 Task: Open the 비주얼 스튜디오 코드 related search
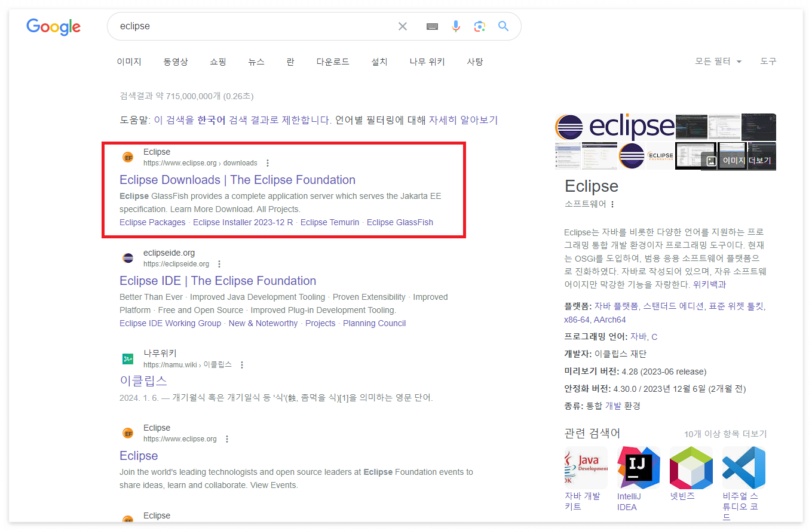click(x=744, y=484)
